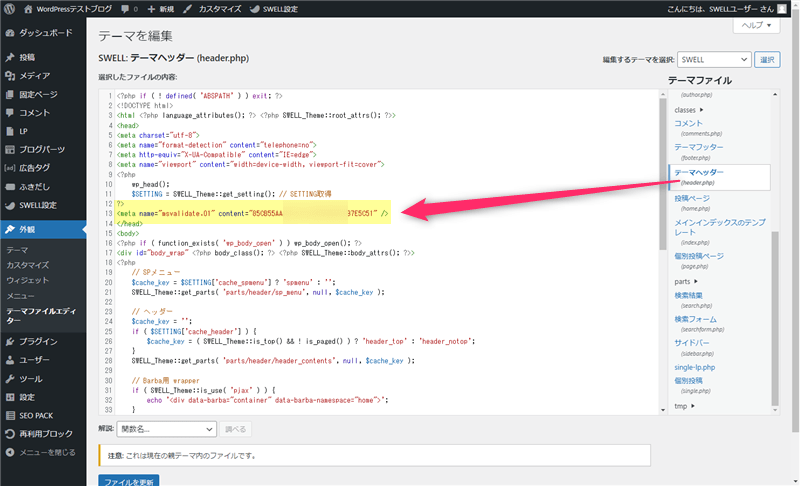Click the user avatar in admin bar
The width and height of the screenshot is (800, 486).
782,9
